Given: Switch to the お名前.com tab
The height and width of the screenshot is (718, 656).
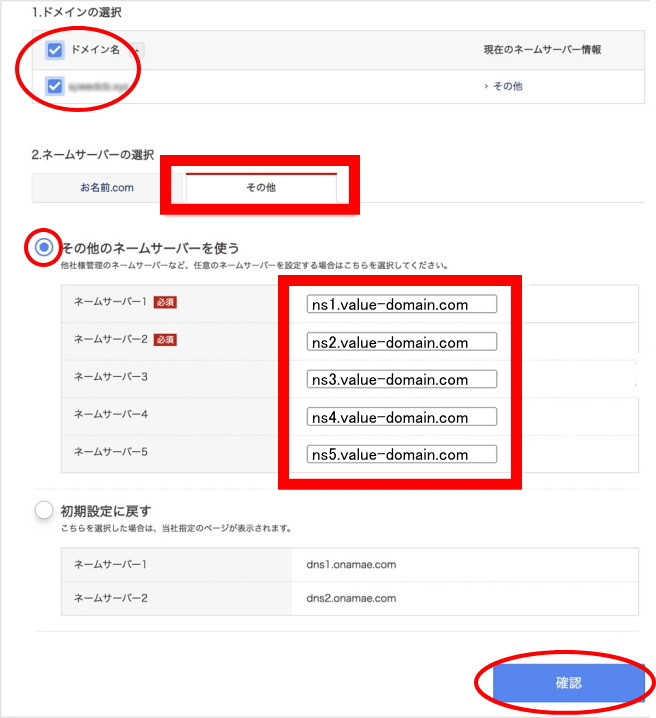Looking at the screenshot, I should [107, 187].
